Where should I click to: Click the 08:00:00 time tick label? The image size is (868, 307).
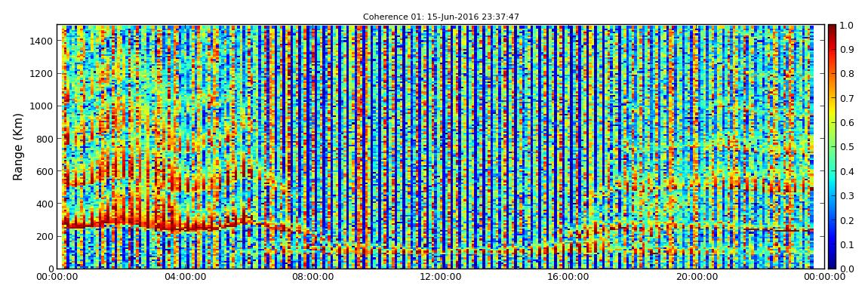tap(312, 277)
